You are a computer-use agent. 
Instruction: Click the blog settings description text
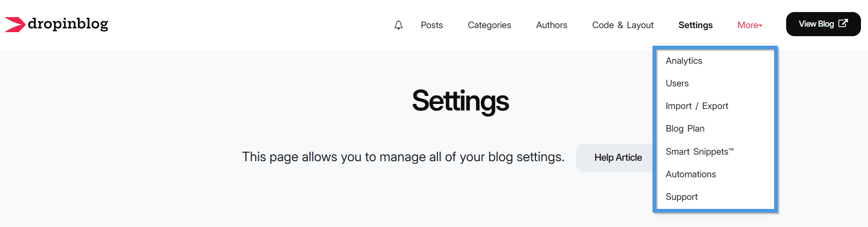[x=403, y=157]
